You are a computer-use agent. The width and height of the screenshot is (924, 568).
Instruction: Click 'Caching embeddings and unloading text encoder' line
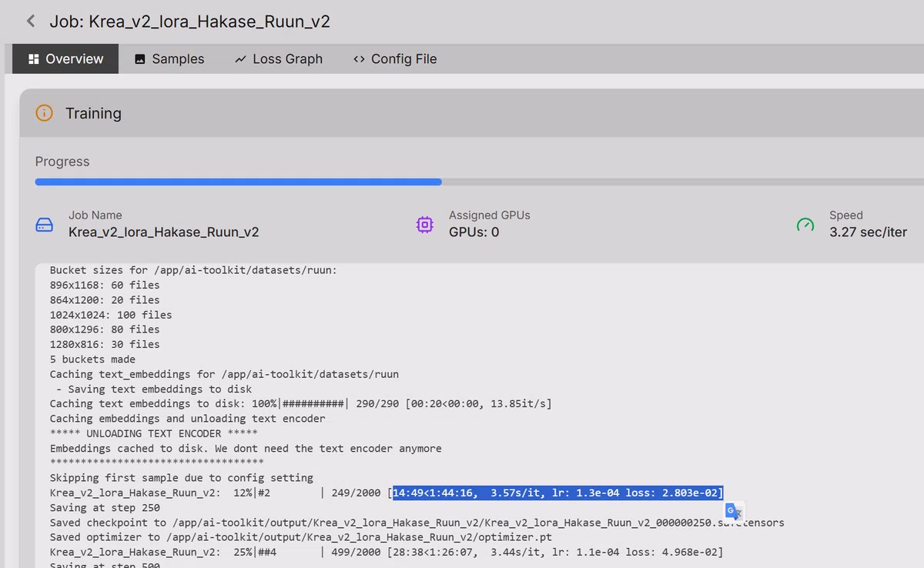pos(188,419)
